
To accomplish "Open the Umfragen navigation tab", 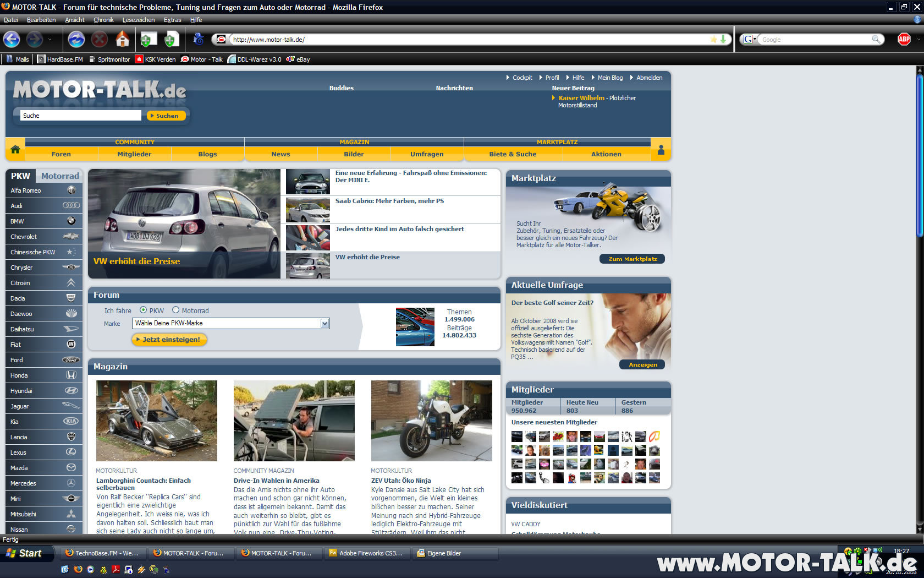I will click(x=427, y=154).
